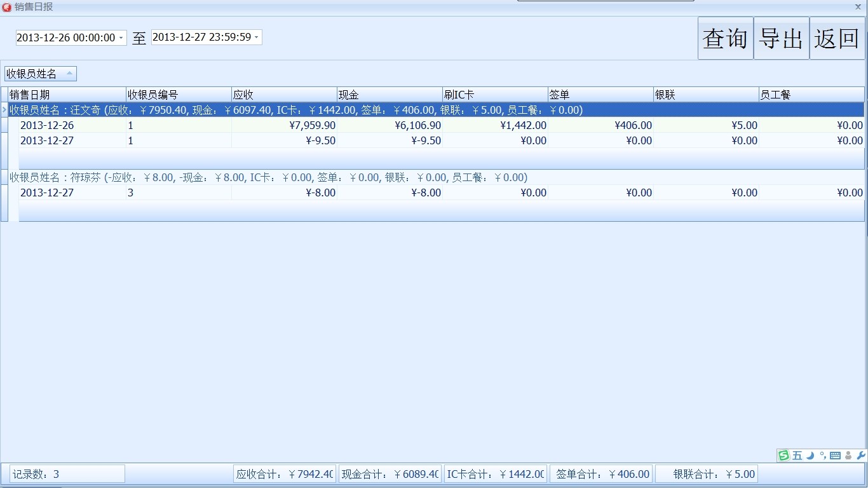Click the ¥-8.00 应收 cell
The width and height of the screenshot is (868, 488).
coord(284,193)
